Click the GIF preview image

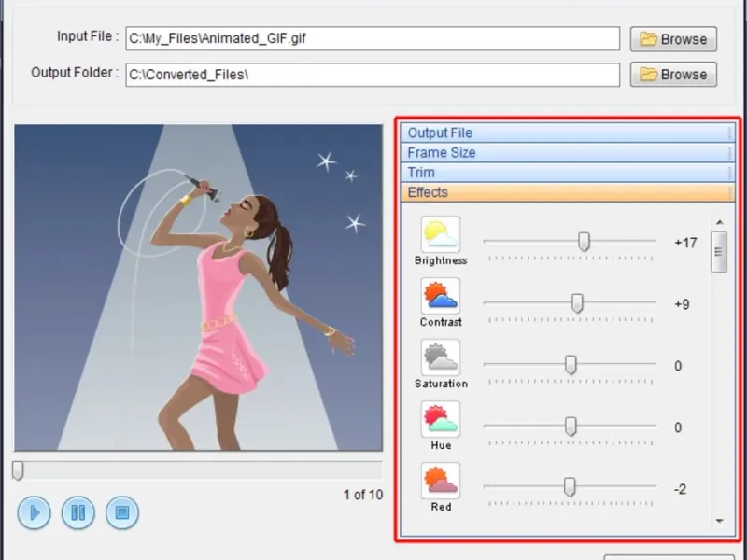[198, 287]
